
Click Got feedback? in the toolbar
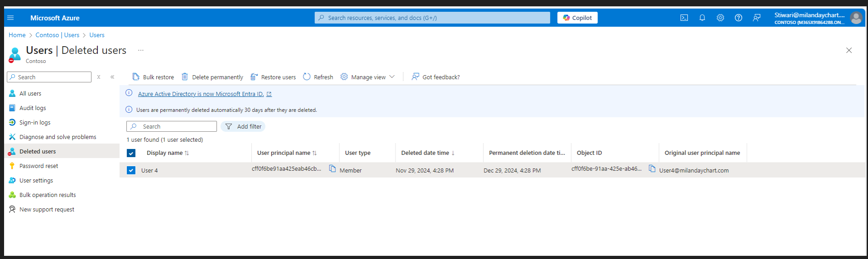[436, 77]
